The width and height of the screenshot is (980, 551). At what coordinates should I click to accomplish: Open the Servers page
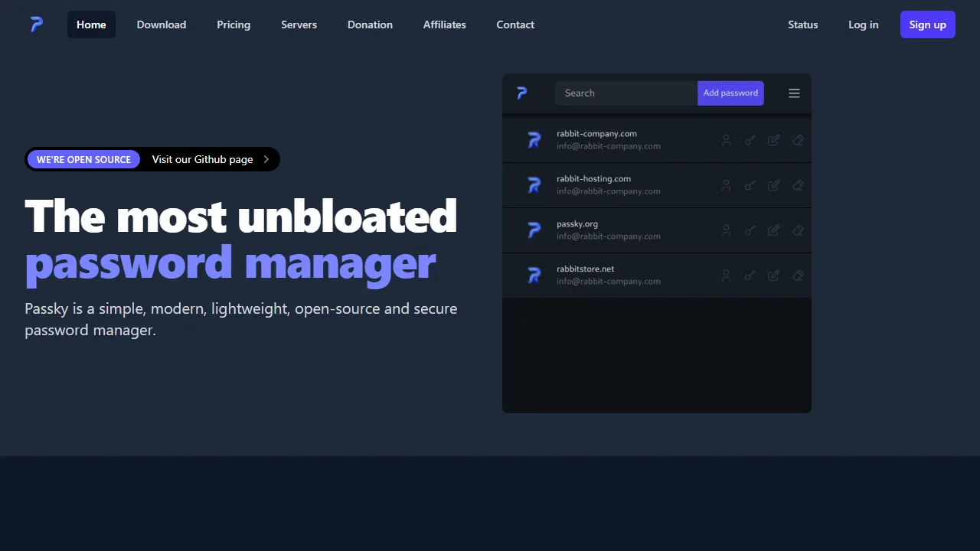[299, 24]
